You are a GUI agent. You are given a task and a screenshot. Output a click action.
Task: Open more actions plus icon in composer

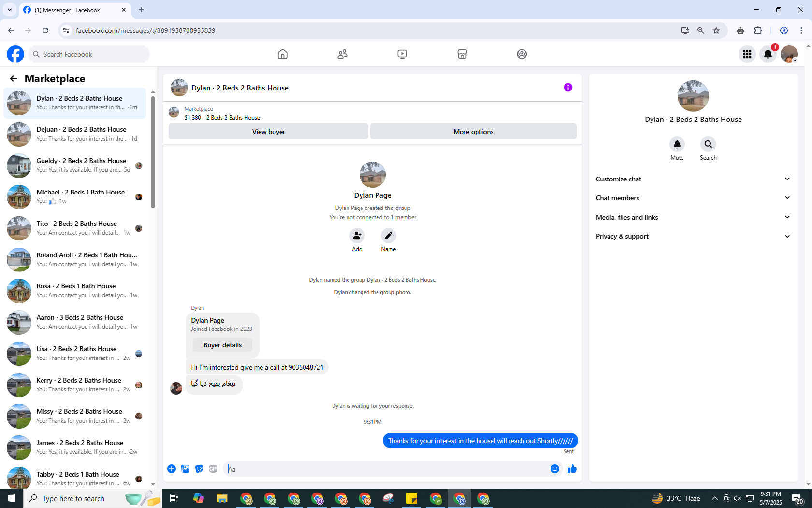click(172, 469)
